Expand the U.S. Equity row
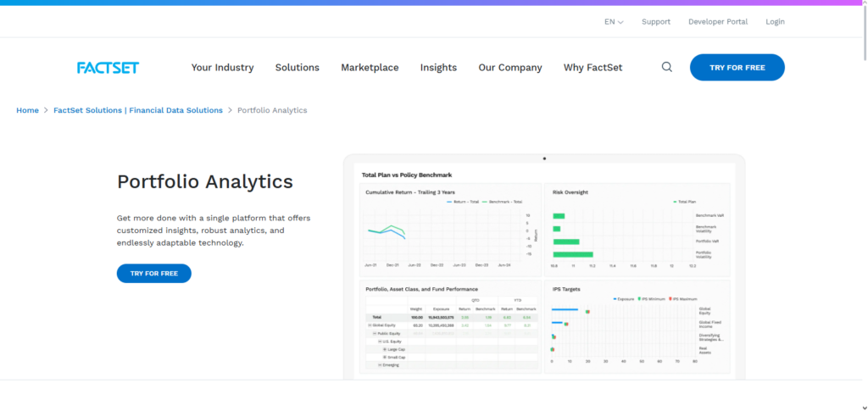Screen dimensions: 868x411 point(380,342)
